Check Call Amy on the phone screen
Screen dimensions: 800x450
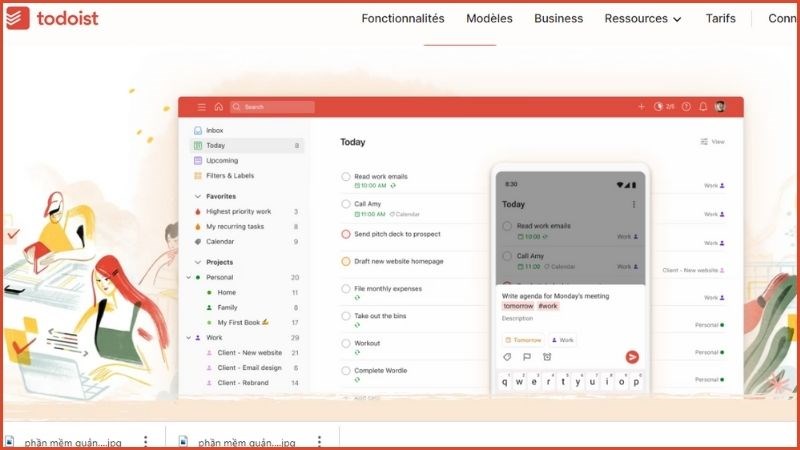pyautogui.click(x=507, y=256)
